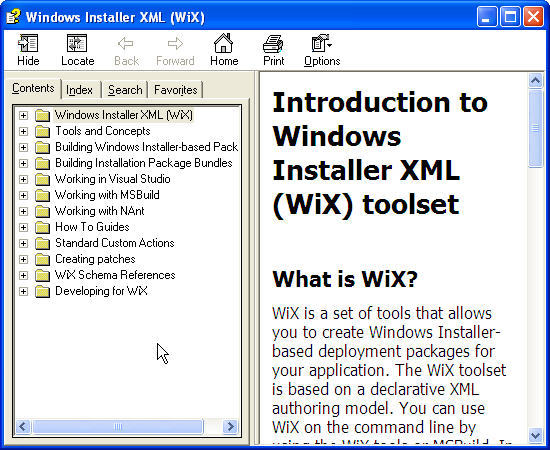Screen dimensions: 550x450
Task: Switch to the Search tab
Action: [x=125, y=90]
